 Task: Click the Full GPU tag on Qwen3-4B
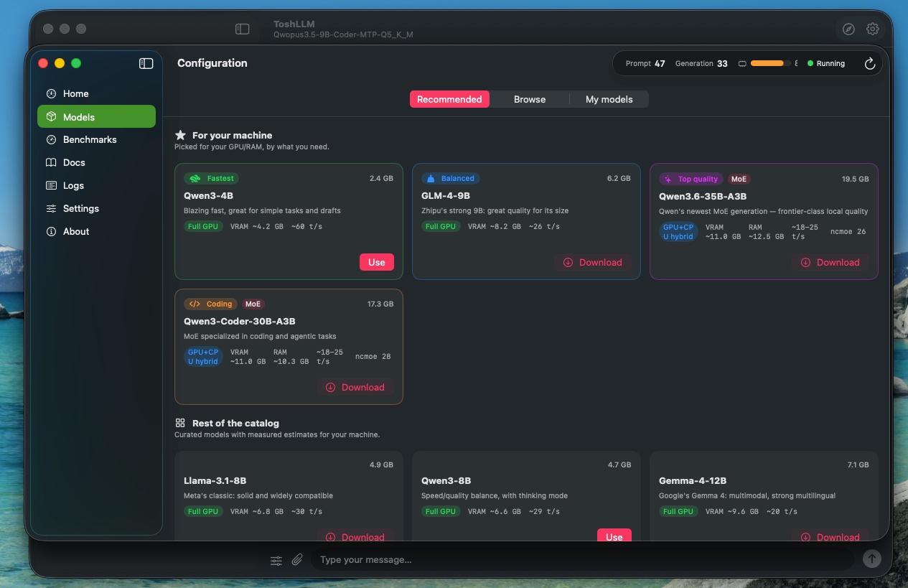[203, 226]
